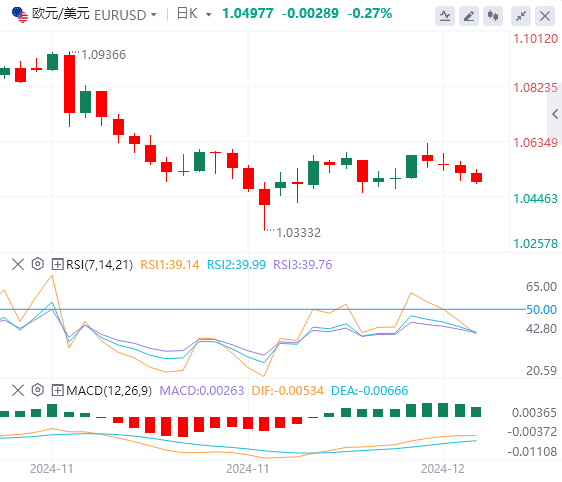Expand the RSI panel with plus icon

click(57, 264)
